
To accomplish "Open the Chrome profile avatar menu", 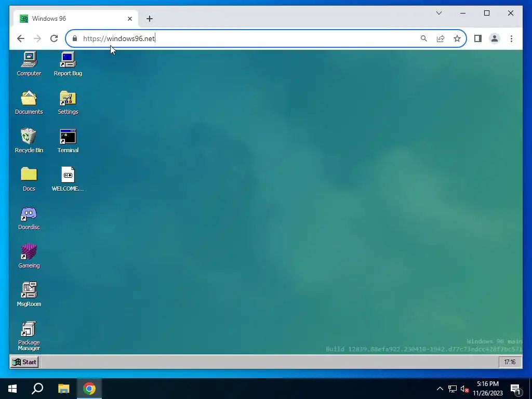I will (495, 38).
